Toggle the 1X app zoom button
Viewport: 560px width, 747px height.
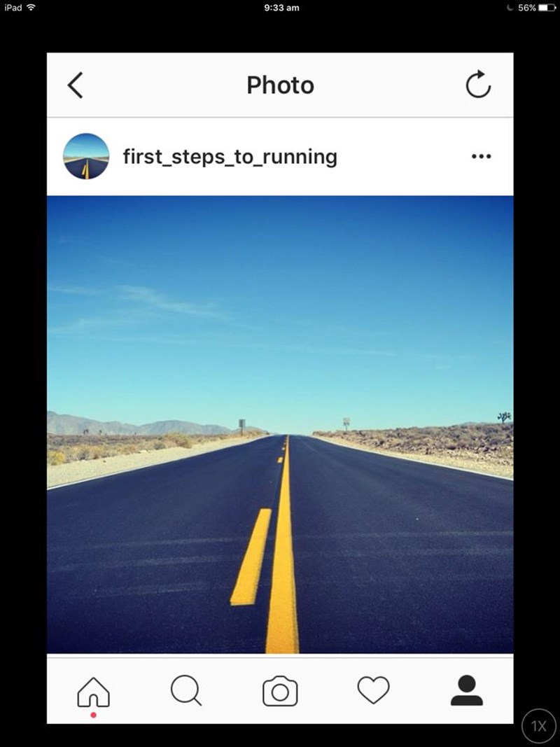pyautogui.click(x=538, y=726)
